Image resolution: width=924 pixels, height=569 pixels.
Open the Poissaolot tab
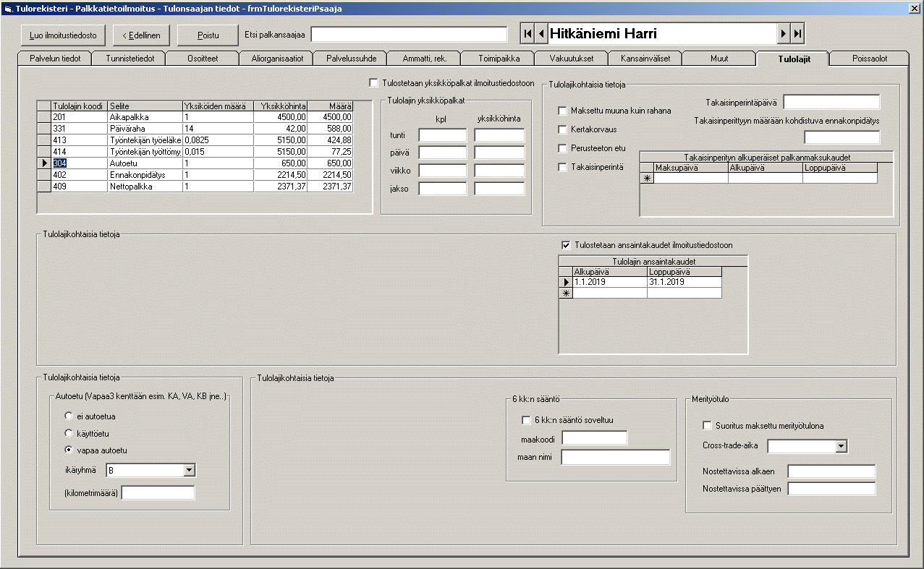coord(868,59)
